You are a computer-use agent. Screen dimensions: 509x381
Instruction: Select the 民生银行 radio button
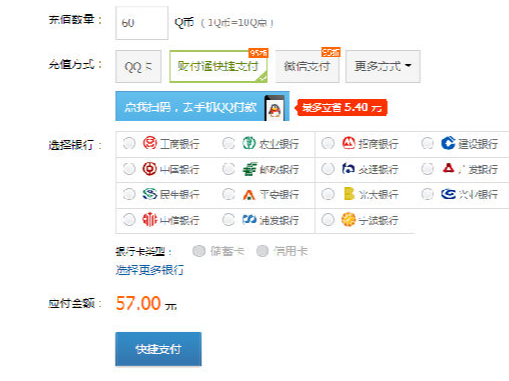(x=129, y=194)
